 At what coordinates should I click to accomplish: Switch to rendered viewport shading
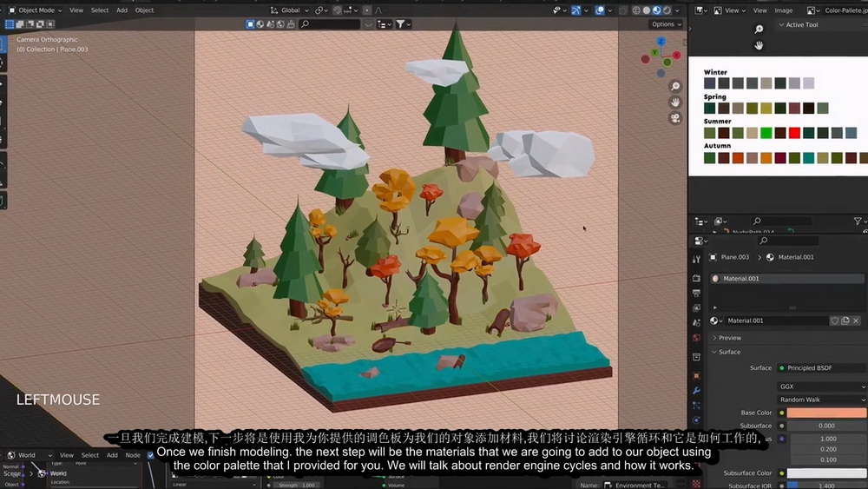(x=667, y=10)
